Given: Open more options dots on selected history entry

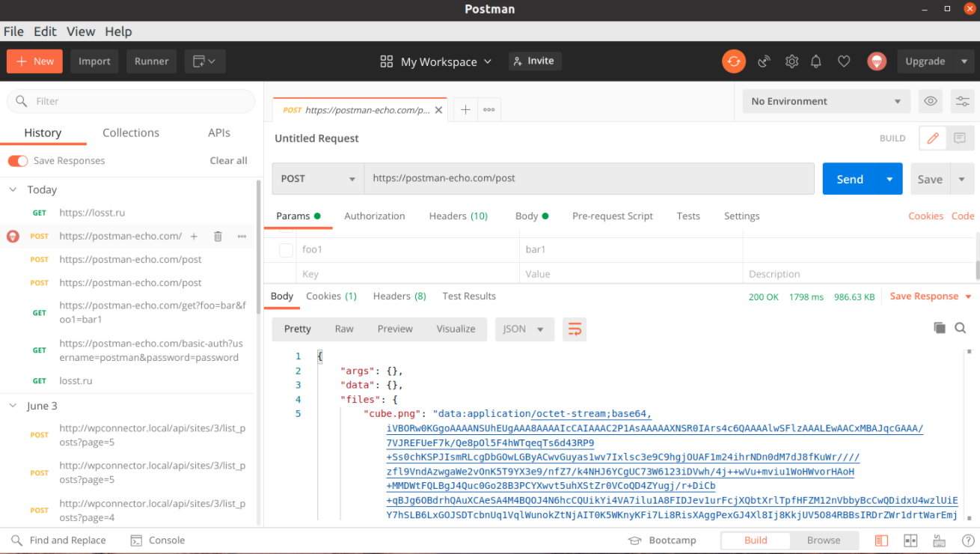Looking at the screenshot, I should [x=242, y=237].
